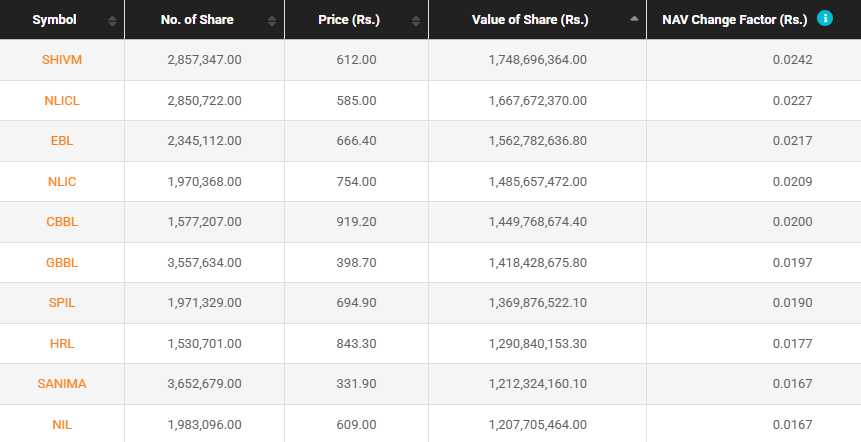Sort table by Symbol column arrows
The height and width of the screenshot is (442, 861).
[x=111, y=20]
